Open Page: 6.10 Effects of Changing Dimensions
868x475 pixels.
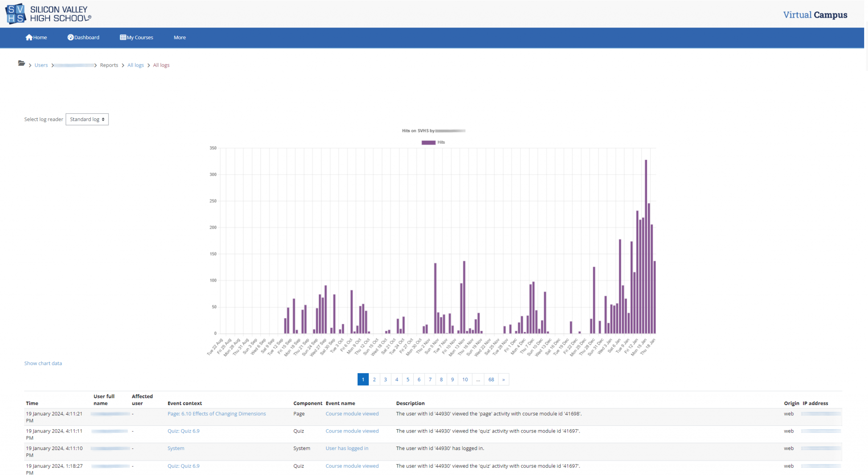216,414
